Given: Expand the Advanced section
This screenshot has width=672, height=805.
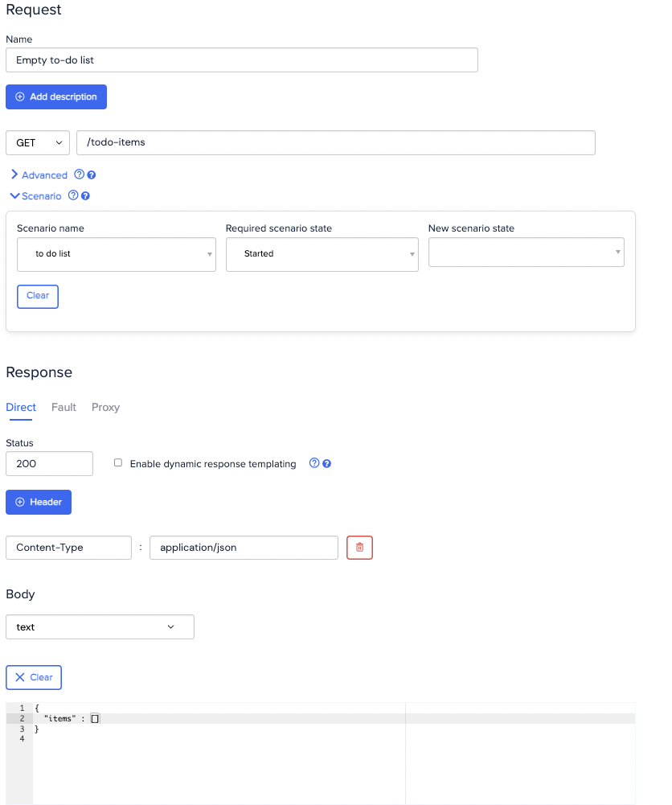Looking at the screenshot, I should click(39, 175).
